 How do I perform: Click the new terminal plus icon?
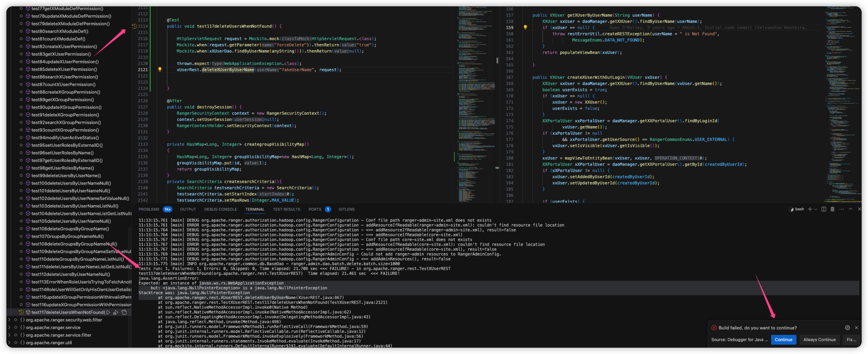click(810, 209)
